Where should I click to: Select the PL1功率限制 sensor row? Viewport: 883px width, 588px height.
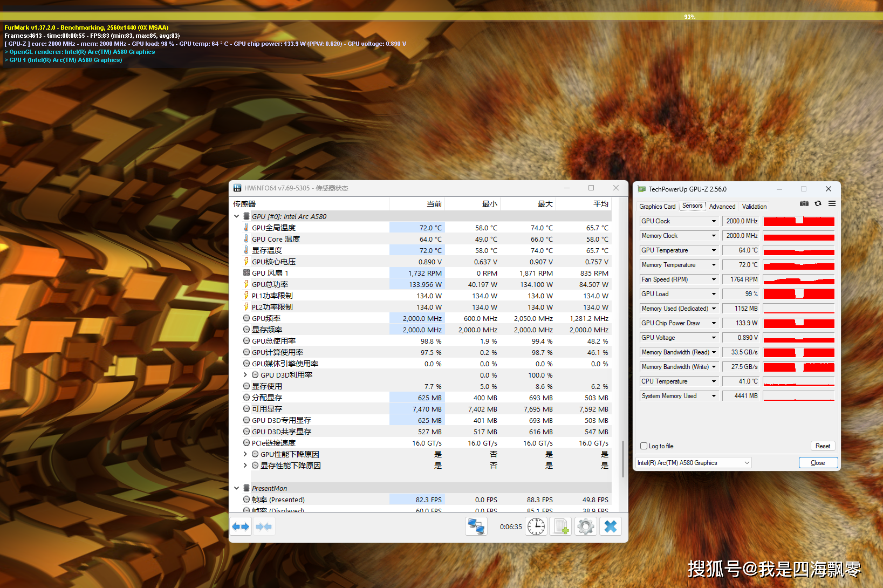click(x=421, y=296)
